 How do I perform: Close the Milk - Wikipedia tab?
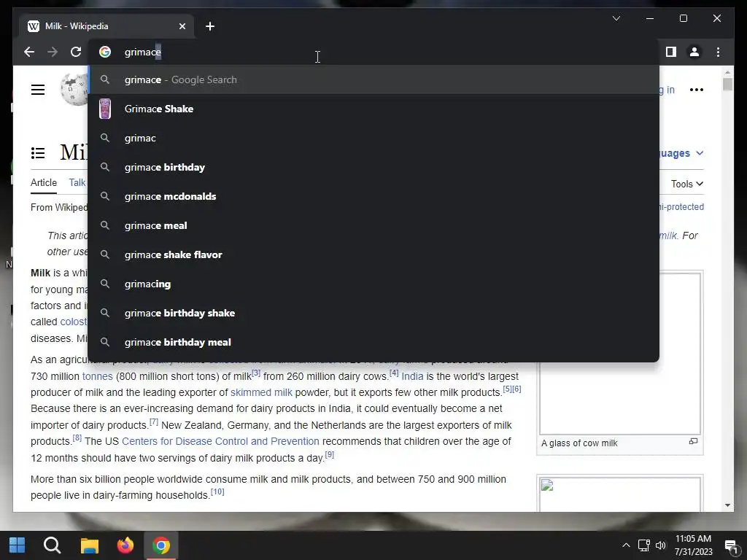(182, 26)
